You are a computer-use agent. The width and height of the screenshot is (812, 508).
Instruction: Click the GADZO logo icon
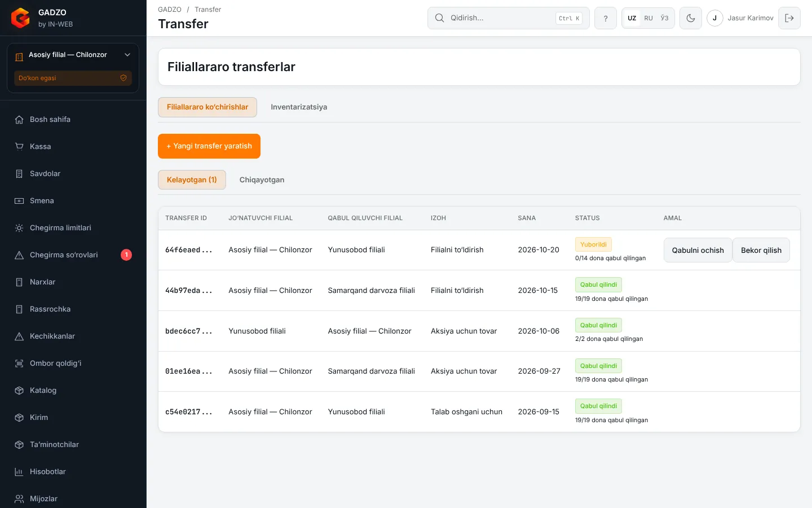(20, 18)
